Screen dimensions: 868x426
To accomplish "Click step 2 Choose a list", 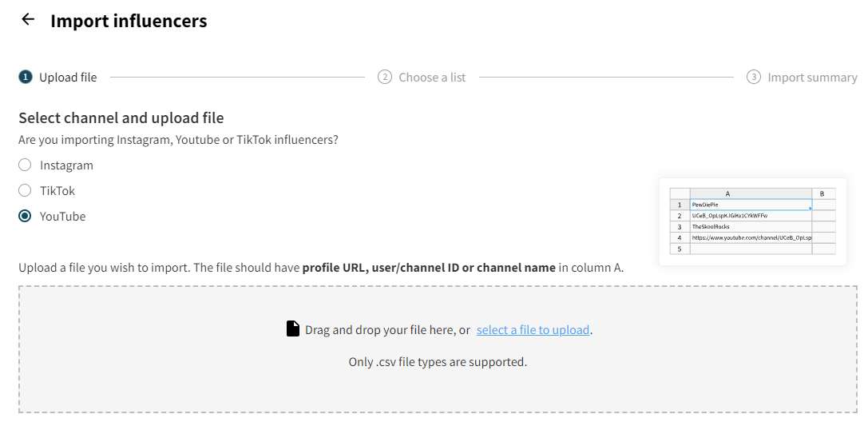I will [x=422, y=77].
